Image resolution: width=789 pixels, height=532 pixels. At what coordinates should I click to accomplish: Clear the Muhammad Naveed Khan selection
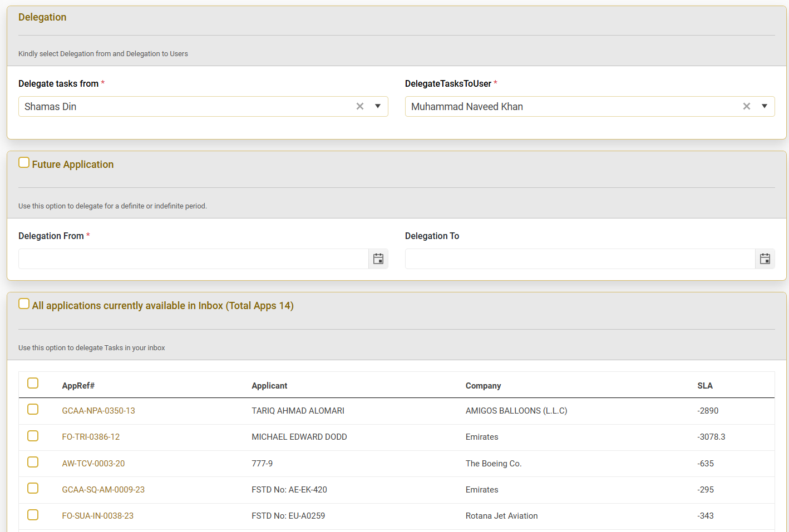(746, 107)
